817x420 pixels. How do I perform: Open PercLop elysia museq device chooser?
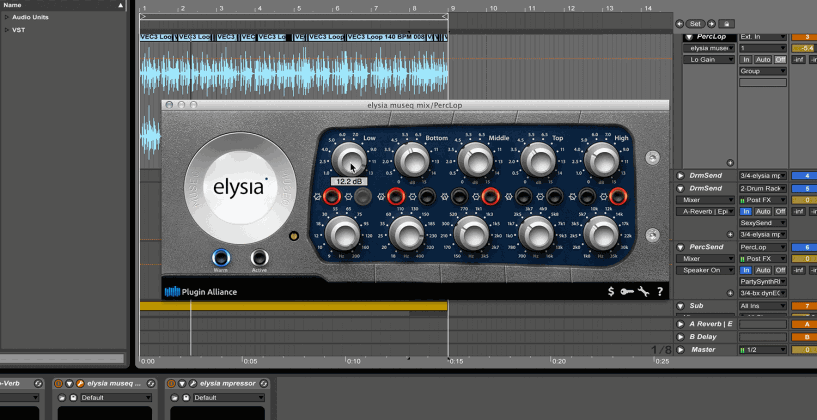(709, 48)
